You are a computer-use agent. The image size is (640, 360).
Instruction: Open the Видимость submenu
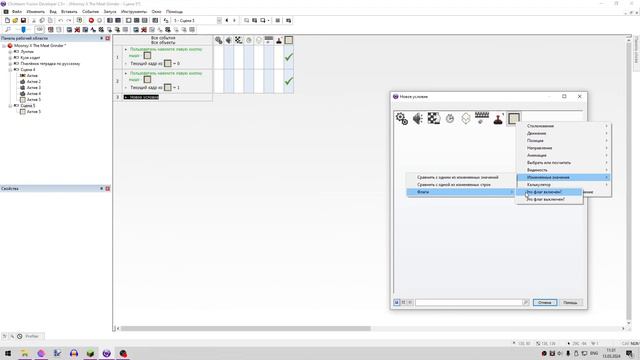(x=564, y=170)
